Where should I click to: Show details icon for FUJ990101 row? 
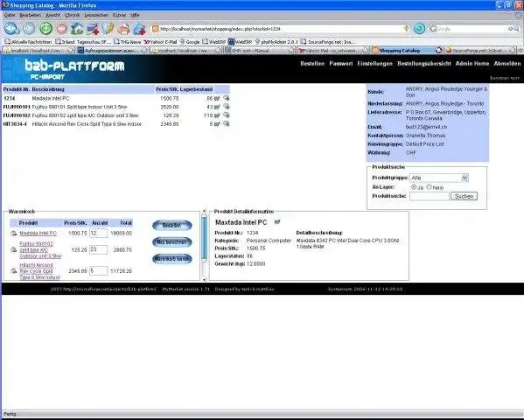tap(227, 107)
